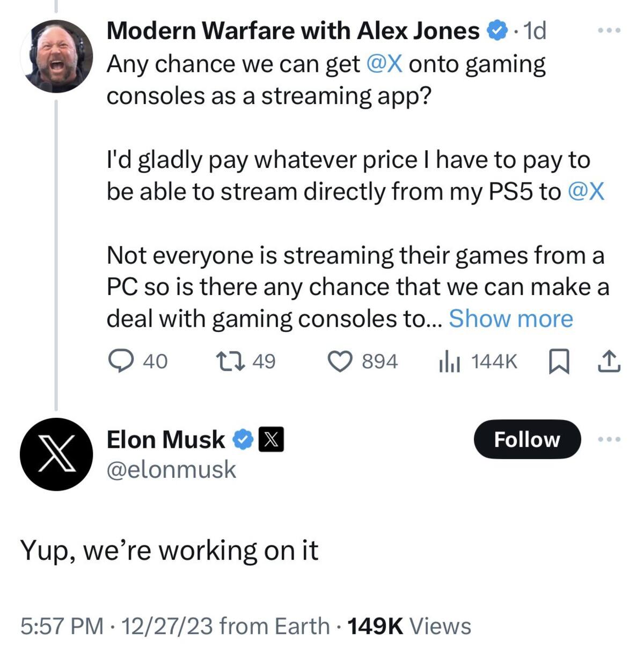The image size is (644, 649).
Task: Open more options on Alex Jones tweet
Action: [610, 31]
